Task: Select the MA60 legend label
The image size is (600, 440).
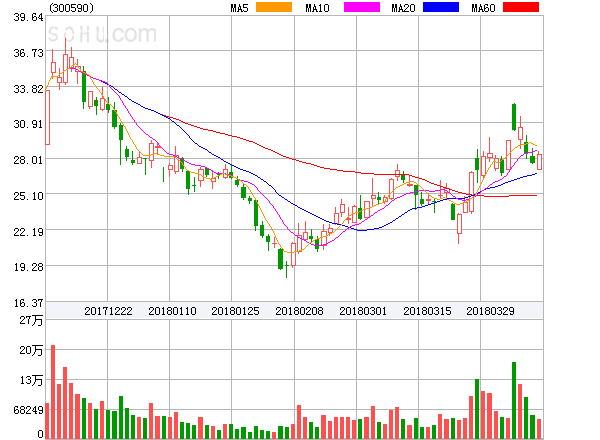Action: coord(483,8)
